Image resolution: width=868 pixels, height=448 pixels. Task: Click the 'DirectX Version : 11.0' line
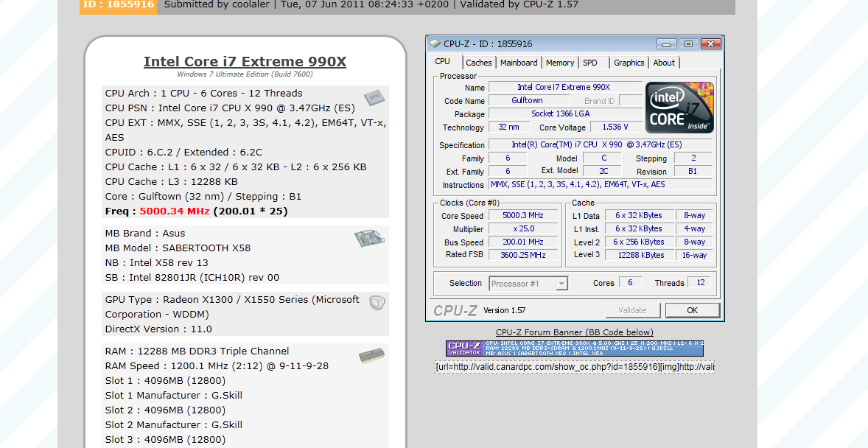[x=158, y=329]
